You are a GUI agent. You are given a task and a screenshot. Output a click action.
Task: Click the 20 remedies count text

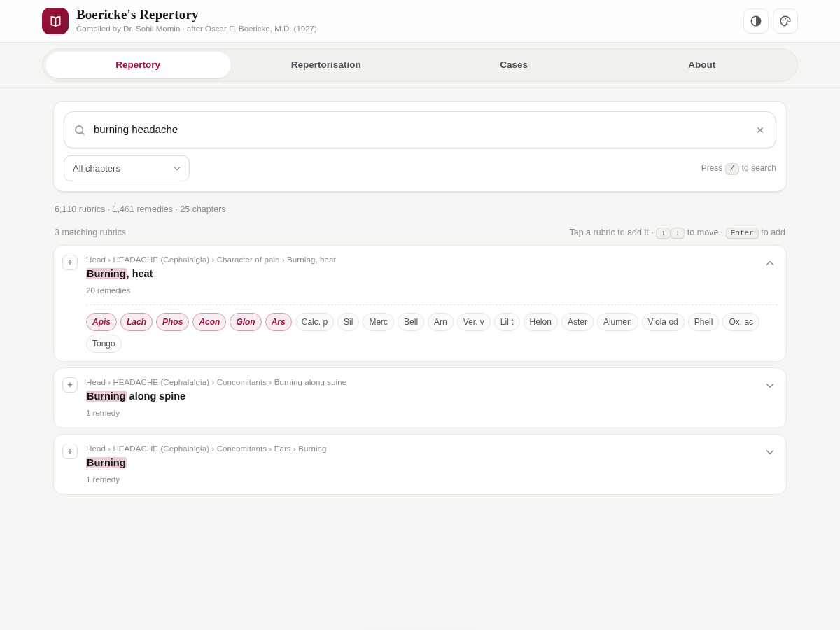coord(108,290)
